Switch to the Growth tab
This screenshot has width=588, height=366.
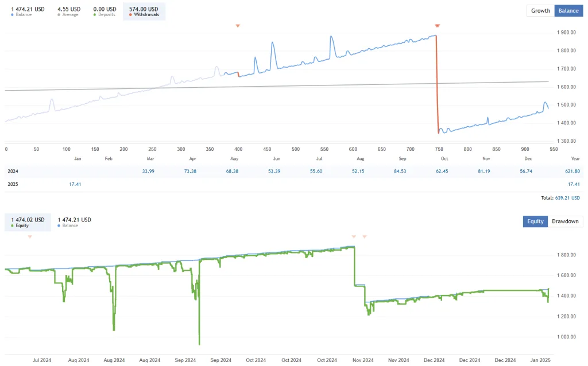(540, 10)
